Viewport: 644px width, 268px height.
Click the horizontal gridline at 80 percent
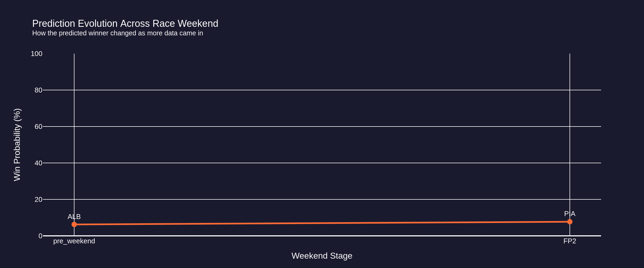[322, 90]
